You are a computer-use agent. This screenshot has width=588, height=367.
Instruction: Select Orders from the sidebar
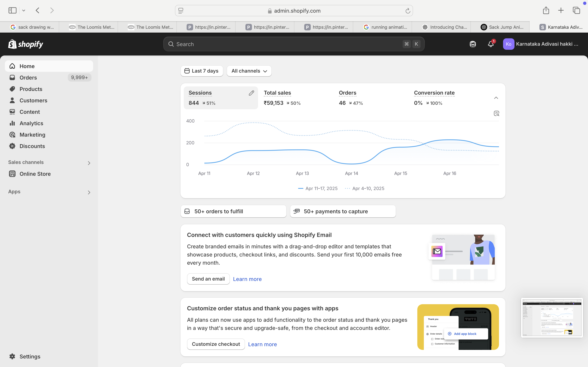[x=28, y=77]
